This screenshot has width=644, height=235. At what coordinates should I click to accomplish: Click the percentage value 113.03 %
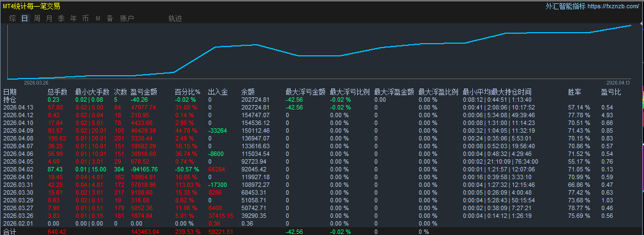(x=188, y=185)
